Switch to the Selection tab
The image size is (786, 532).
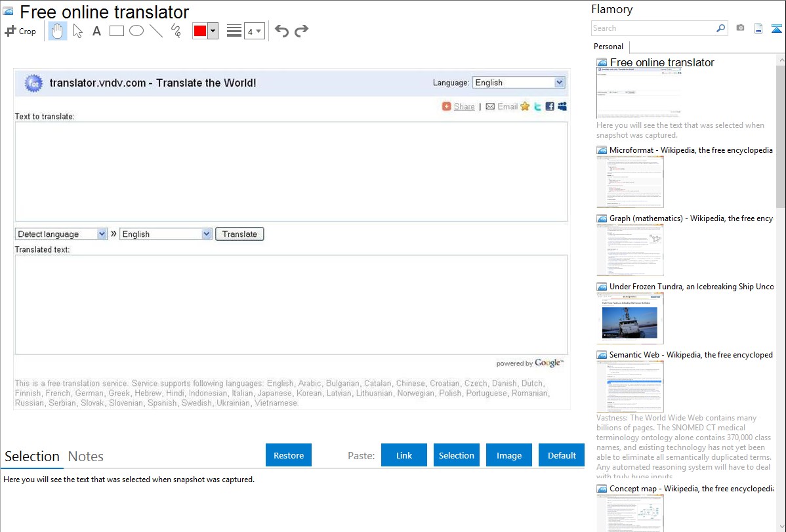pos(32,457)
